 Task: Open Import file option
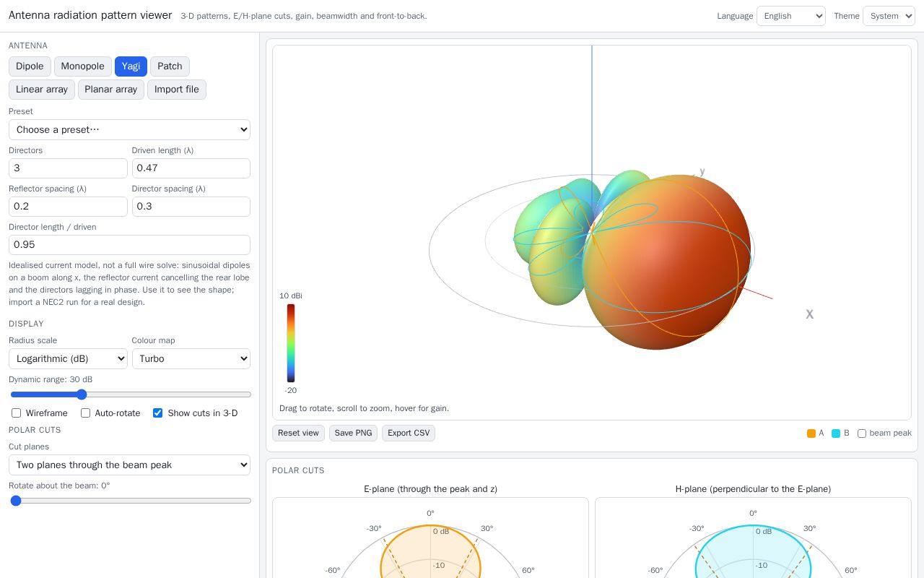177,90
